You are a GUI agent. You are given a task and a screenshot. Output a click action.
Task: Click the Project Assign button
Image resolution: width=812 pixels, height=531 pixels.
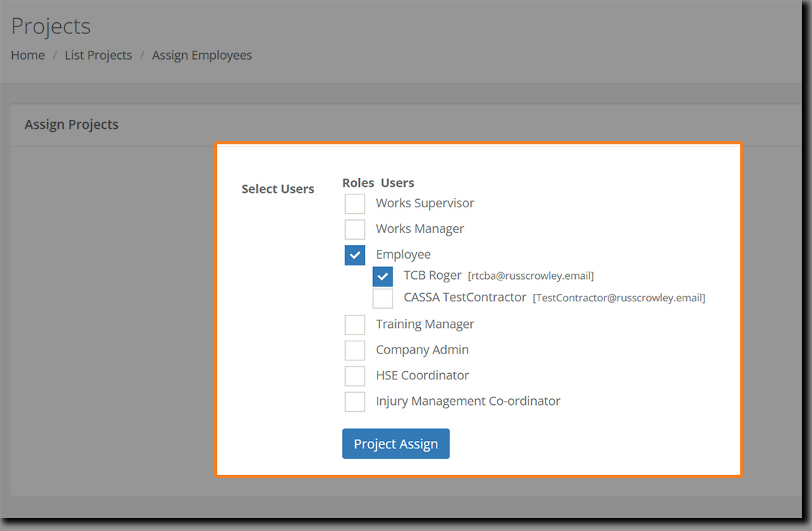[396, 444]
